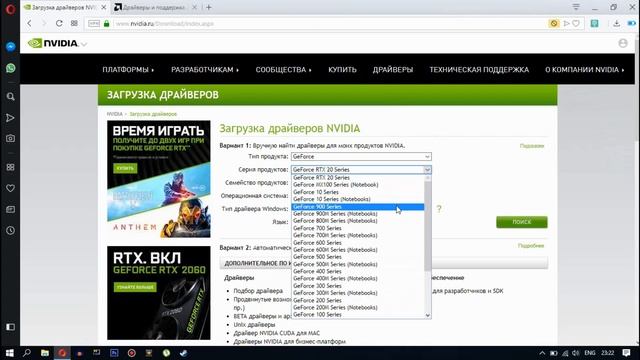Open Photoshop from taskbar

click(x=114, y=353)
